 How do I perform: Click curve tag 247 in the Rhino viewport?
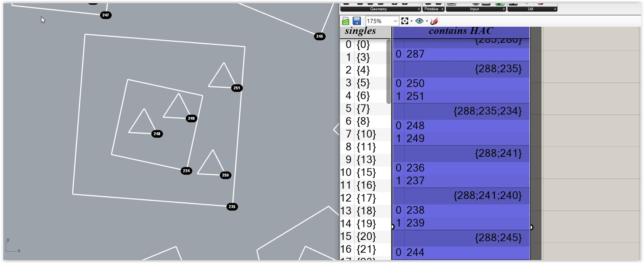click(105, 15)
